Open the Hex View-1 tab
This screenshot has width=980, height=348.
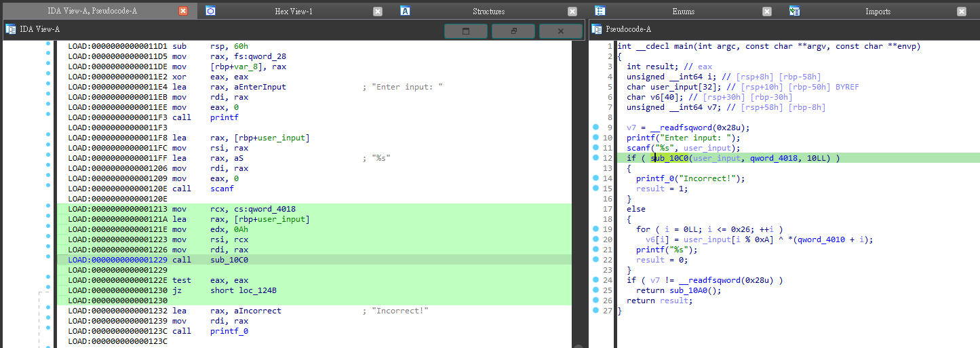[294, 11]
